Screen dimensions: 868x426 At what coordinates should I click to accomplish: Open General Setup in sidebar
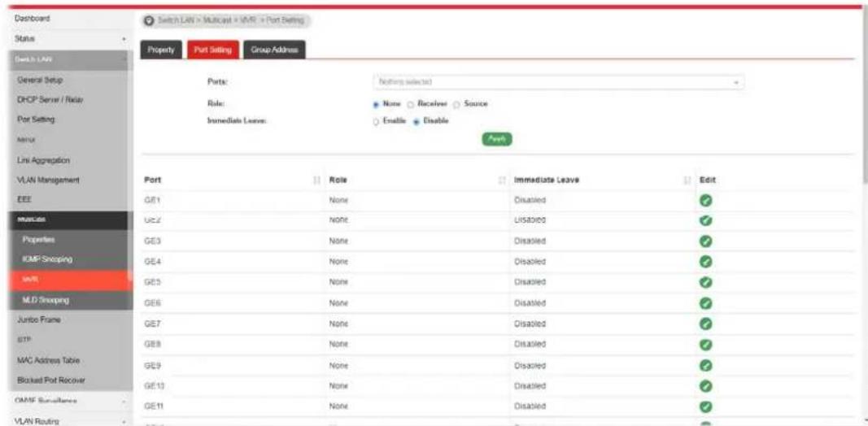[41, 80]
